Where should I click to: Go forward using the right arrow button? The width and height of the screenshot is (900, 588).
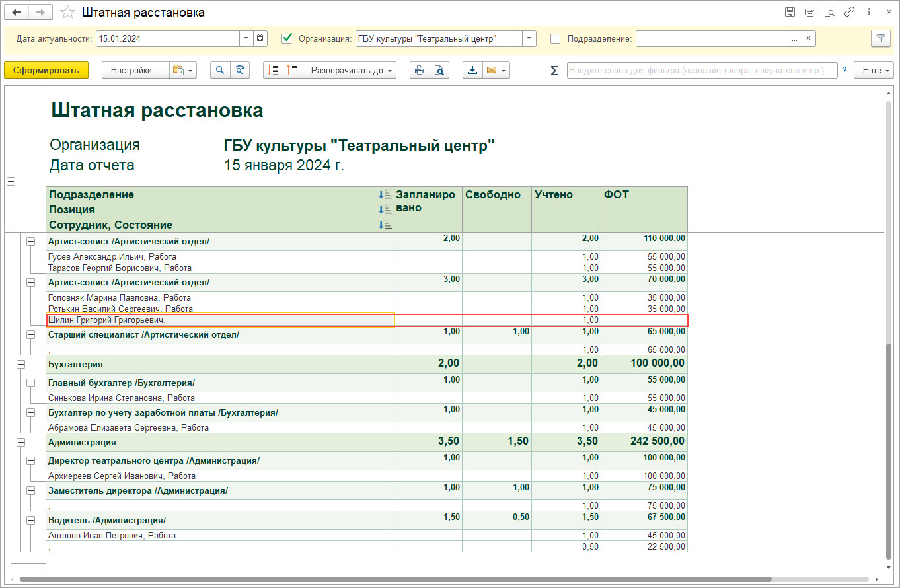click(40, 12)
